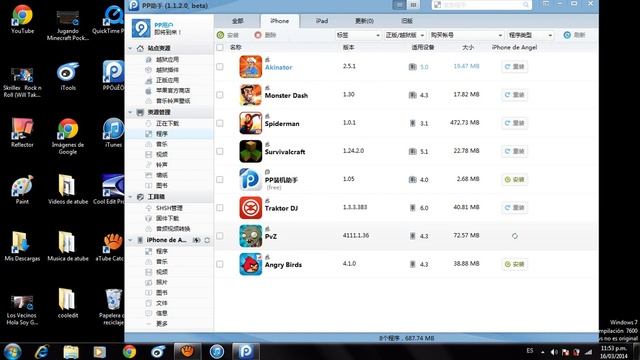
Task: Click the reinstall button for Spiderman
Action: (514, 123)
